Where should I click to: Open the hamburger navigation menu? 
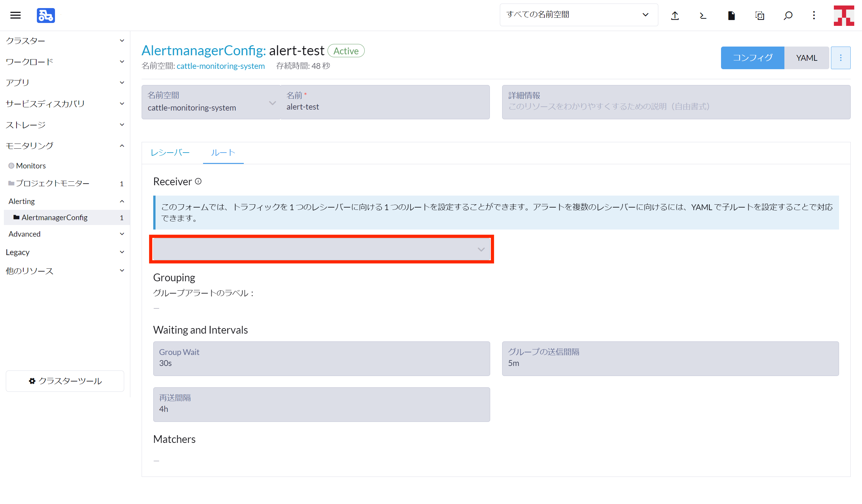tap(16, 15)
